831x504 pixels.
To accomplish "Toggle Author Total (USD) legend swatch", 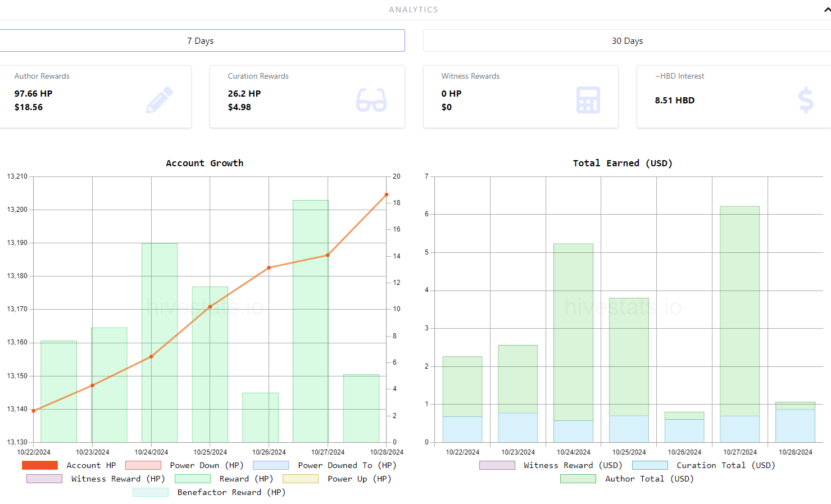I will click(x=578, y=479).
